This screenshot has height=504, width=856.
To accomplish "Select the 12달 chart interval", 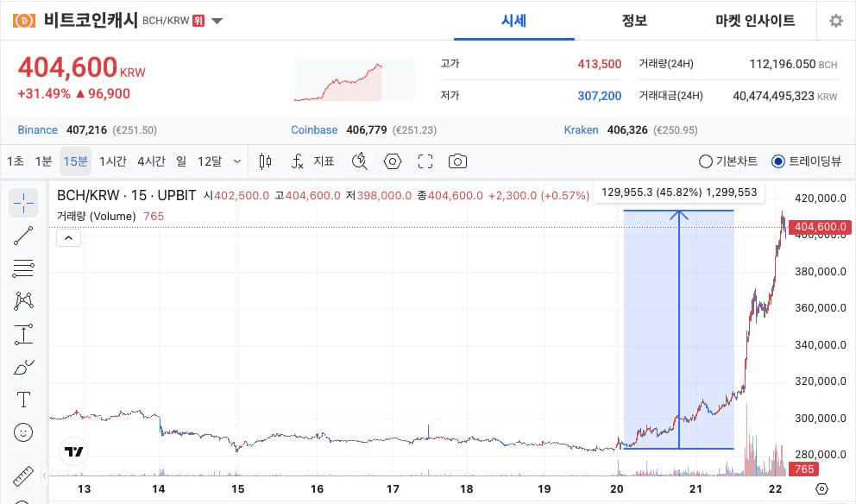I will point(210,161).
